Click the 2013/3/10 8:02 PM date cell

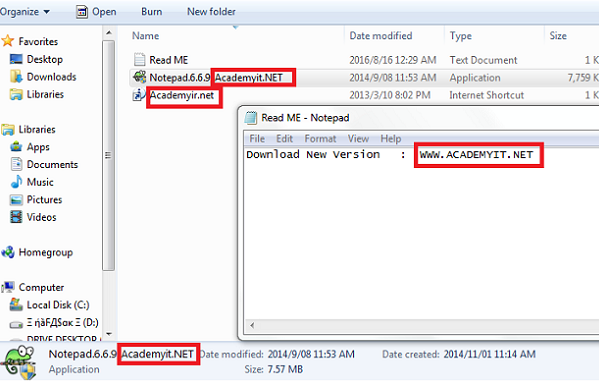pyautogui.click(x=390, y=95)
